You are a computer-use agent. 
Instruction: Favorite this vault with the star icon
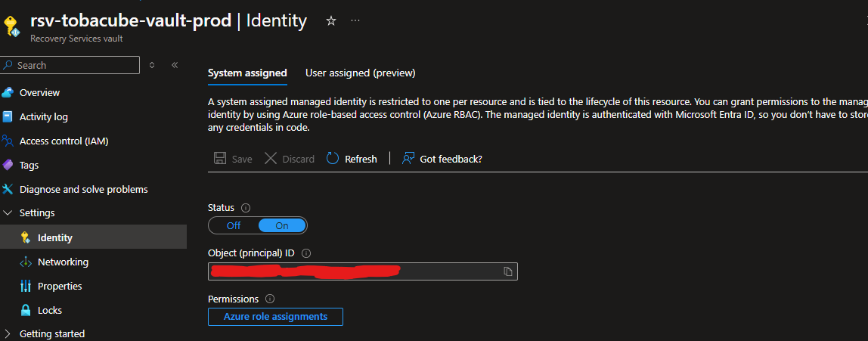pyautogui.click(x=331, y=21)
